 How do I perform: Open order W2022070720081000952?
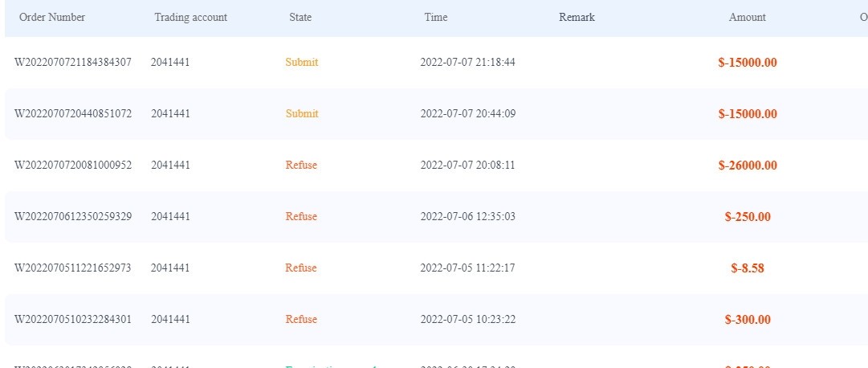(73, 165)
